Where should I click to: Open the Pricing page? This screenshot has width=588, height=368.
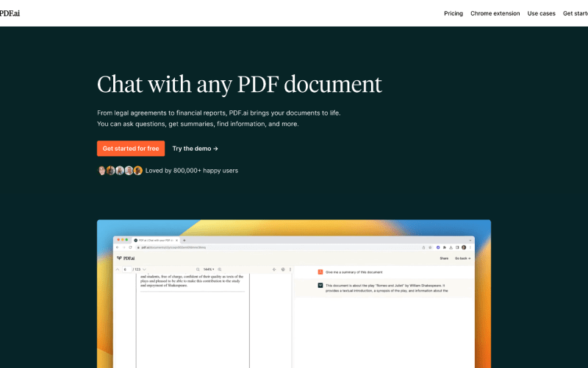[453, 13]
